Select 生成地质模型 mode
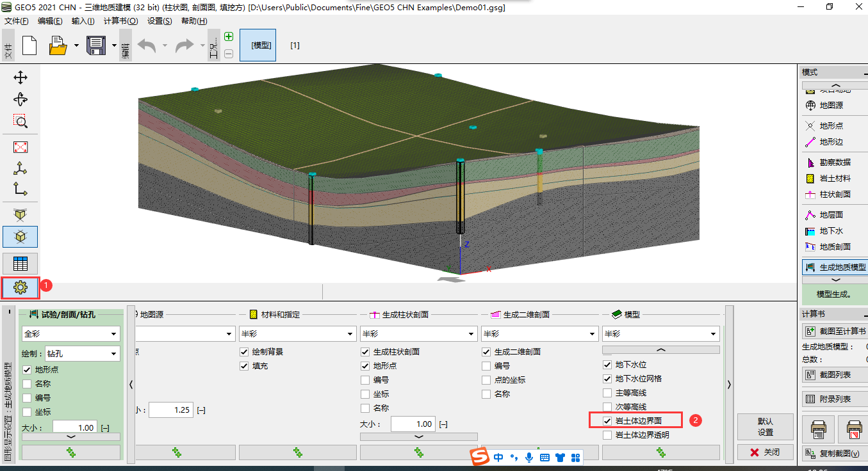The height and width of the screenshot is (471, 868). [x=835, y=267]
